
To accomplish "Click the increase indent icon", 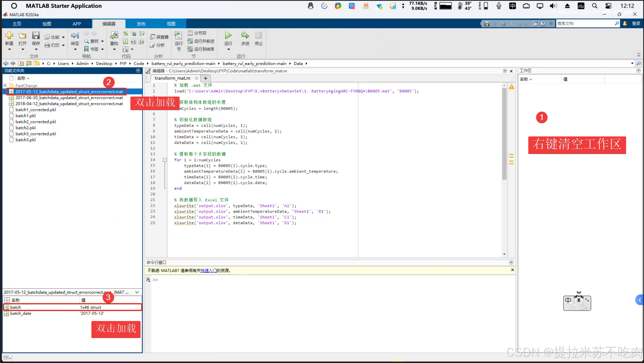I will pos(134,41).
